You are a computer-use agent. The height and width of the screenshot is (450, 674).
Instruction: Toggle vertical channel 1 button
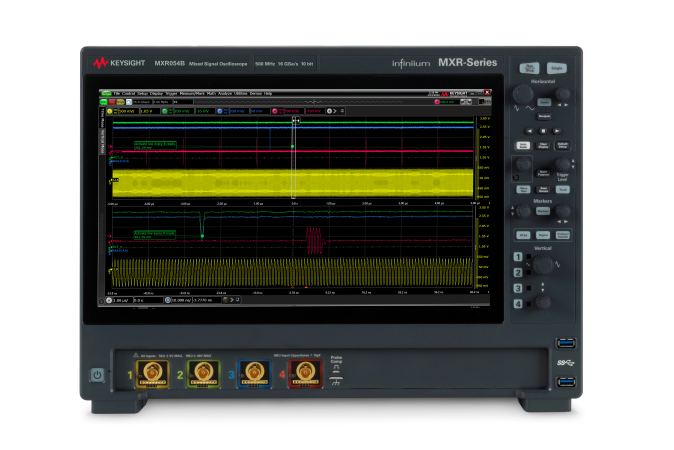pos(518,257)
